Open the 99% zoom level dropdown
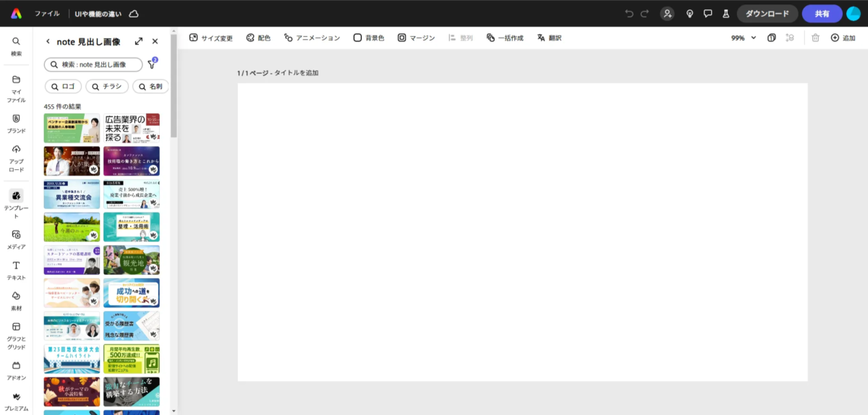Viewport: 868px width, 415px height. click(744, 38)
